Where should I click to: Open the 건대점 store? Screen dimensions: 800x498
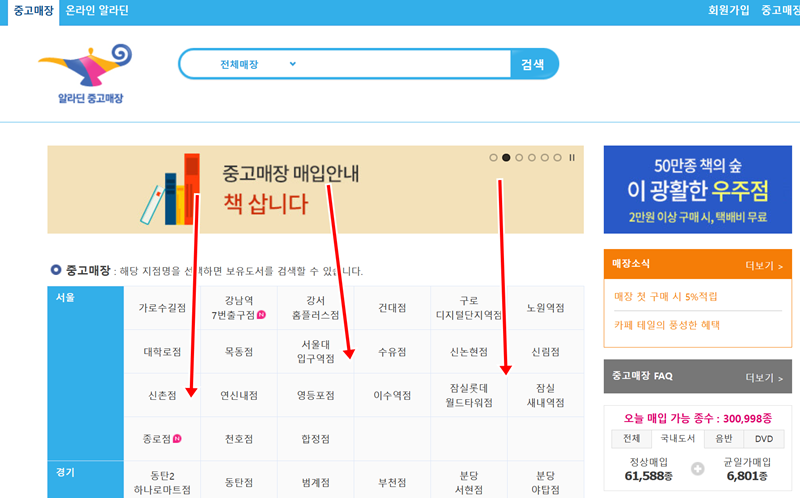[392, 308]
